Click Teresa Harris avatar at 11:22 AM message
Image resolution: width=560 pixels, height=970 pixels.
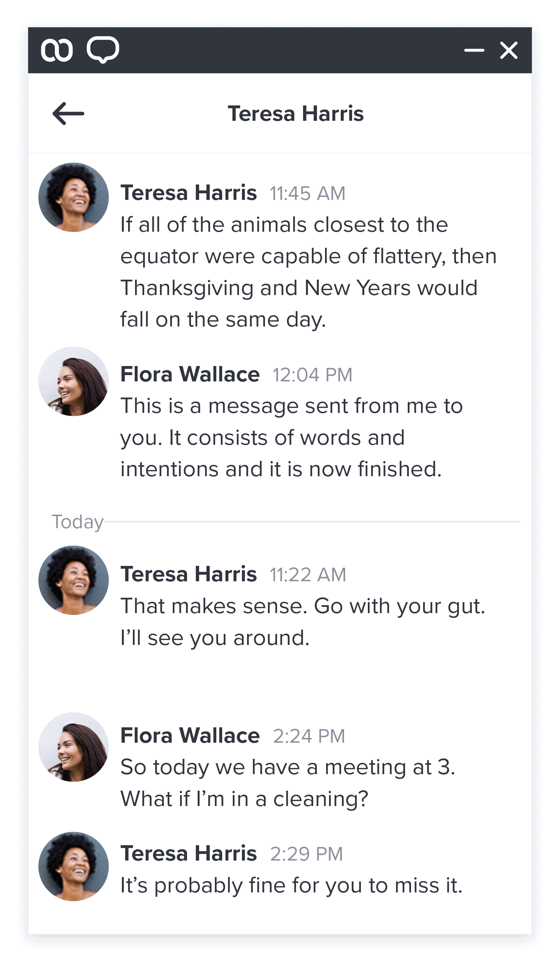click(x=74, y=580)
